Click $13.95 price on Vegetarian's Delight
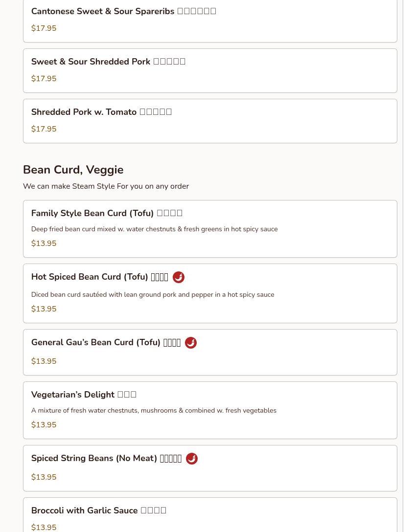Image resolution: width=413 pixels, height=532 pixels. [44, 425]
